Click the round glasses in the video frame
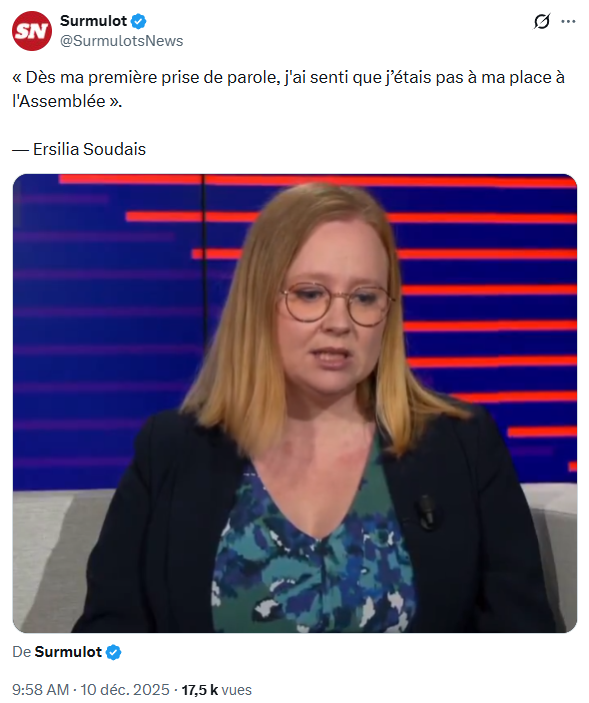This screenshot has width=589, height=703. pos(336,303)
